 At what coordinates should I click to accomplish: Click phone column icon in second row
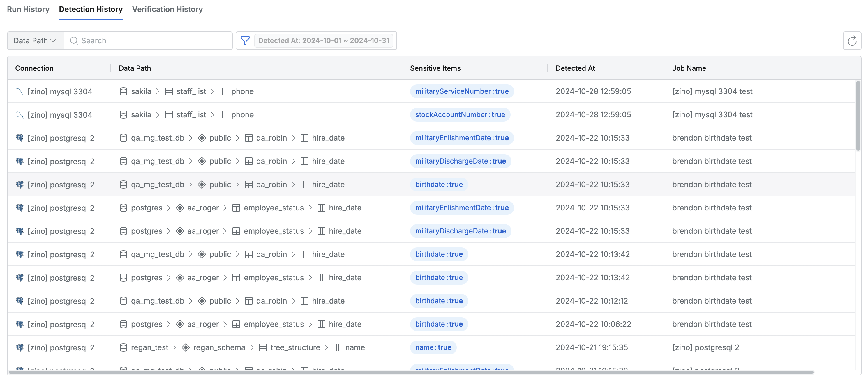223,115
